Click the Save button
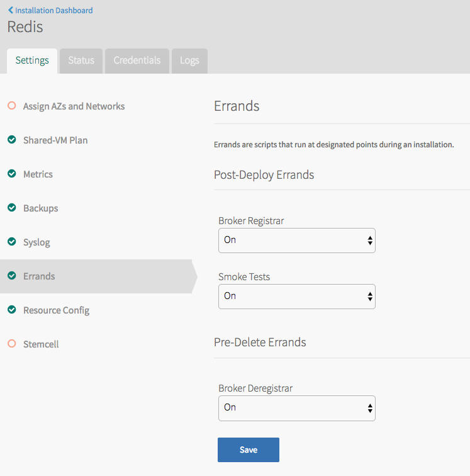 249,450
